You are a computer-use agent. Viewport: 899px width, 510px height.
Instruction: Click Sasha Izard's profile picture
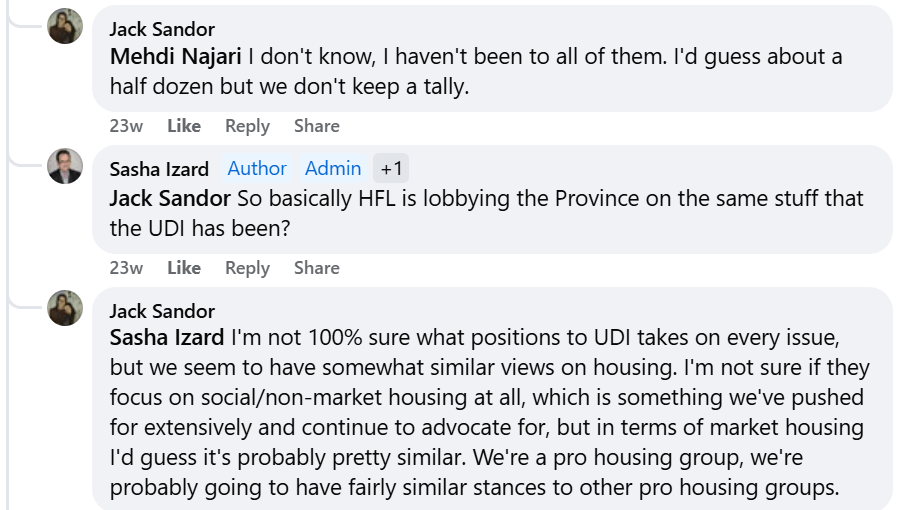[x=65, y=166]
